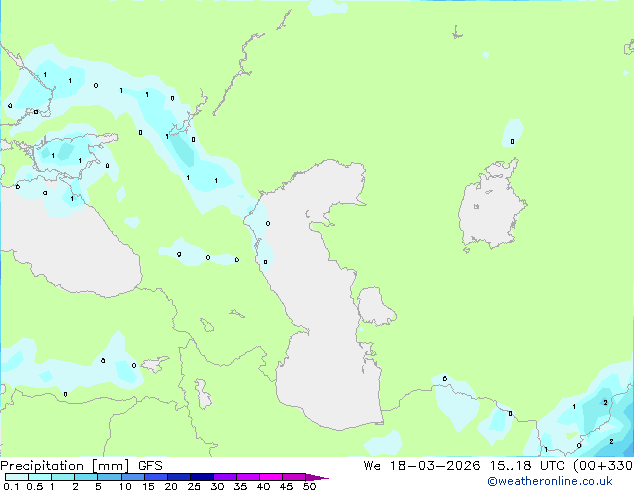The width and height of the screenshot is (634, 490).
Task: Click the 'We' weekday label
Action: tap(372, 466)
